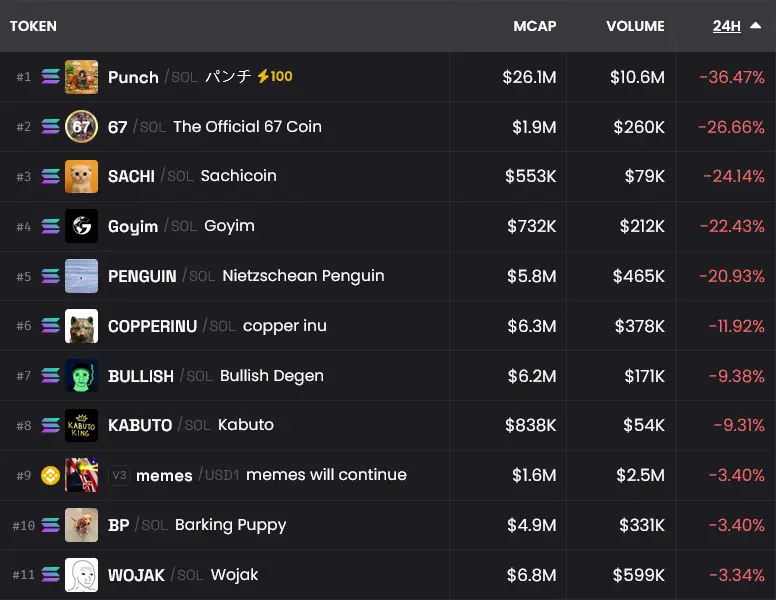The image size is (776, 600).
Task: Open the PENGUIN Nietzschean Penguin token link
Action: click(x=246, y=276)
